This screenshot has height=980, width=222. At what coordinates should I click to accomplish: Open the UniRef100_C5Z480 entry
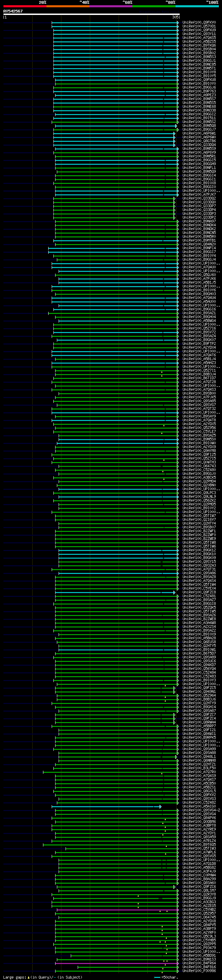(199, 470)
